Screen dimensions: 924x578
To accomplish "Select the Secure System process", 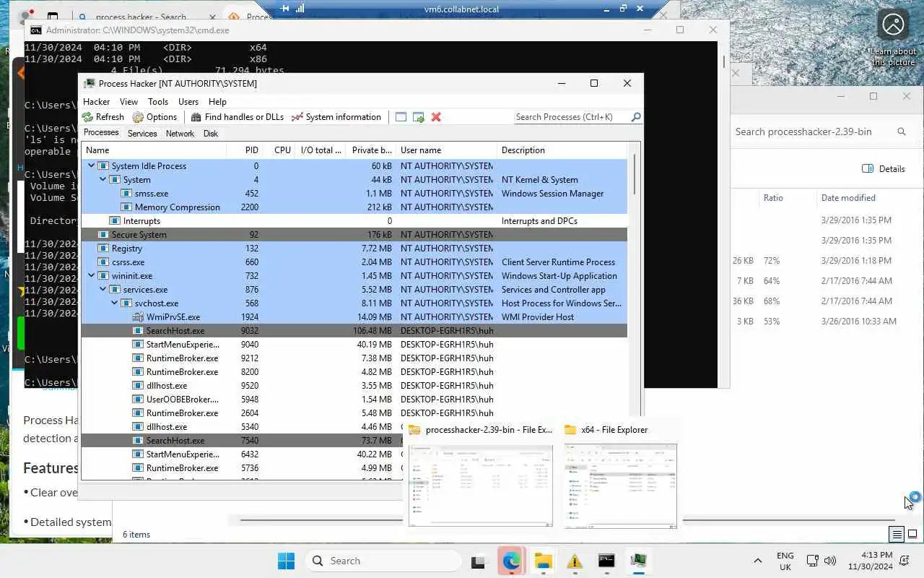I will pos(354,235).
